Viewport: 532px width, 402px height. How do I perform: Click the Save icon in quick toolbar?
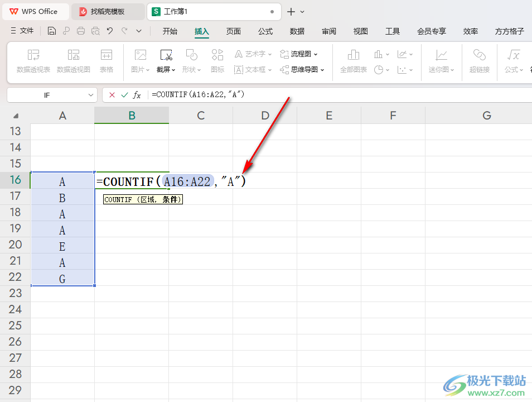[x=51, y=31]
